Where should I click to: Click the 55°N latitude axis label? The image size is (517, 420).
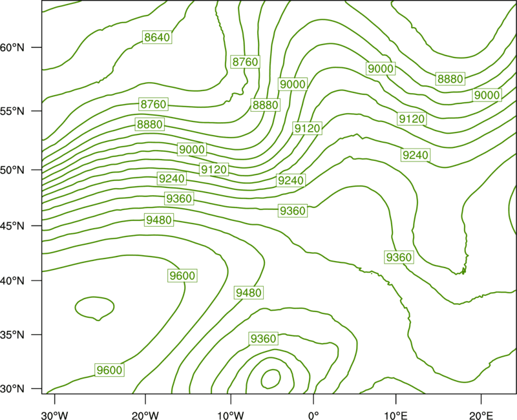pyautogui.click(x=12, y=111)
